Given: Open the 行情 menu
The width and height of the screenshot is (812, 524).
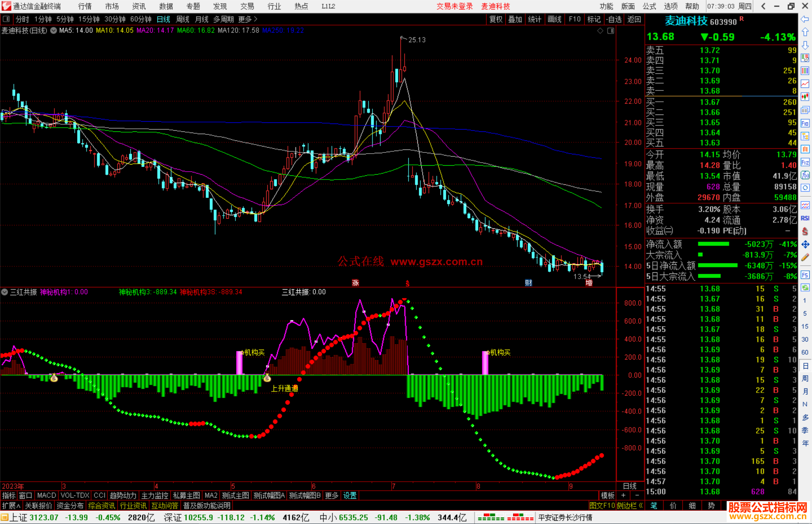Looking at the screenshot, I should point(85,6).
